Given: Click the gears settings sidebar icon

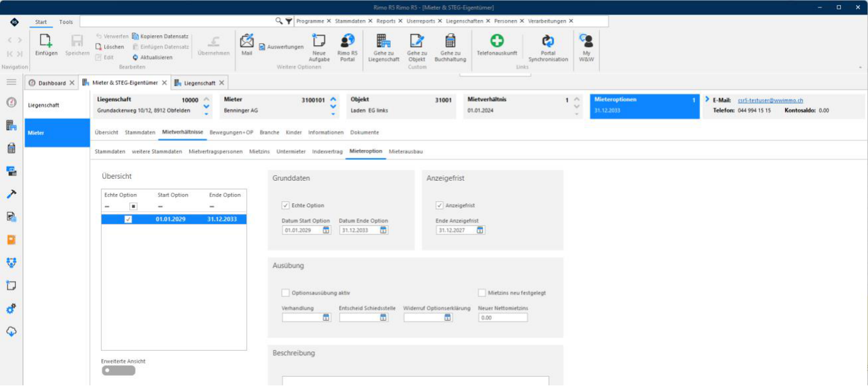Looking at the screenshot, I should 11,309.
